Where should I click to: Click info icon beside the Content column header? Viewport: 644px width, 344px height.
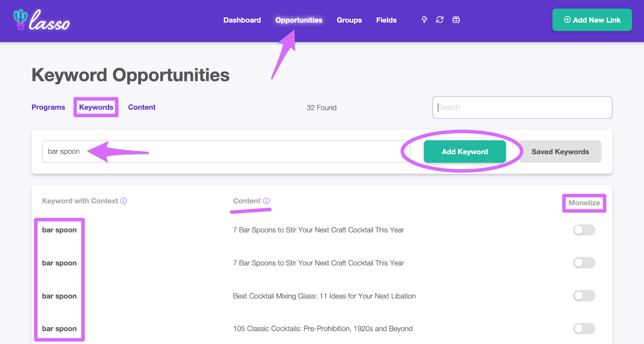tap(266, 201)
